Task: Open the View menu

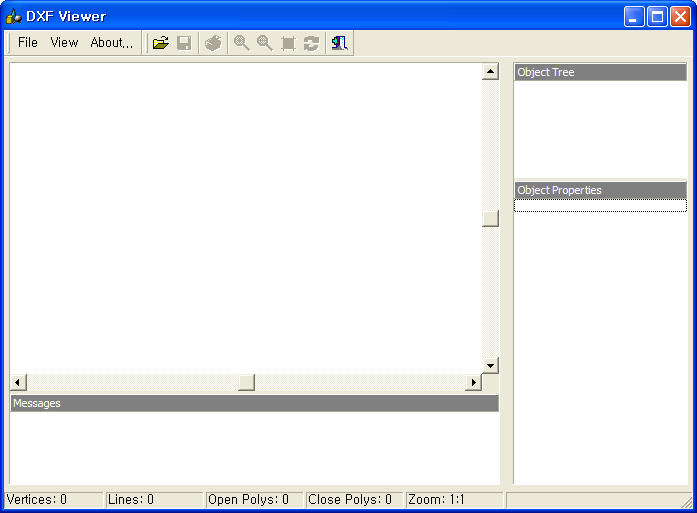Action: click(x=64, y=43)
